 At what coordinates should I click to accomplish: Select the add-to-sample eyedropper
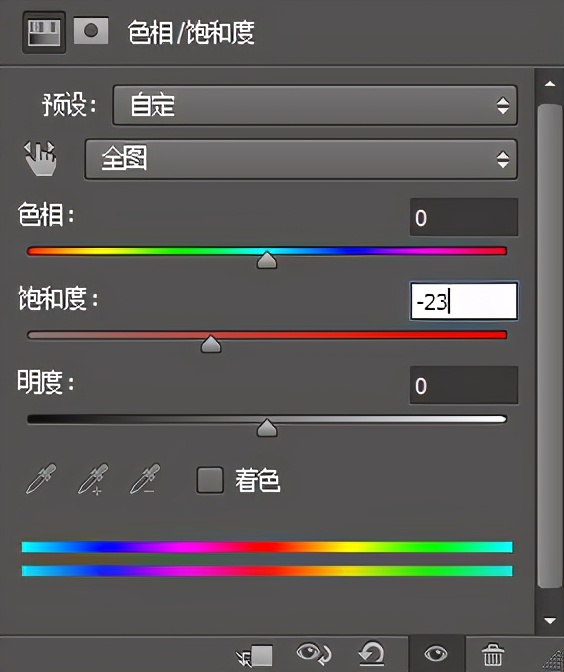(93, 479)
